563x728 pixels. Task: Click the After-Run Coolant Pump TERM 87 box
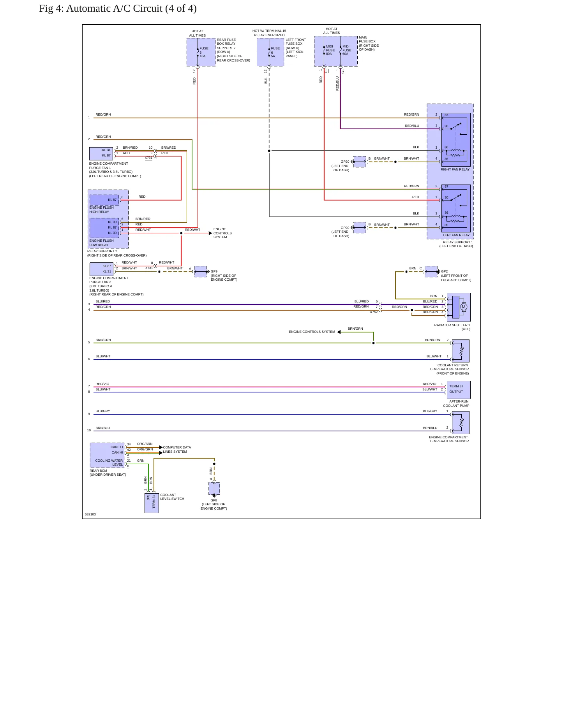pyautogui.click(x=459, y=390)
